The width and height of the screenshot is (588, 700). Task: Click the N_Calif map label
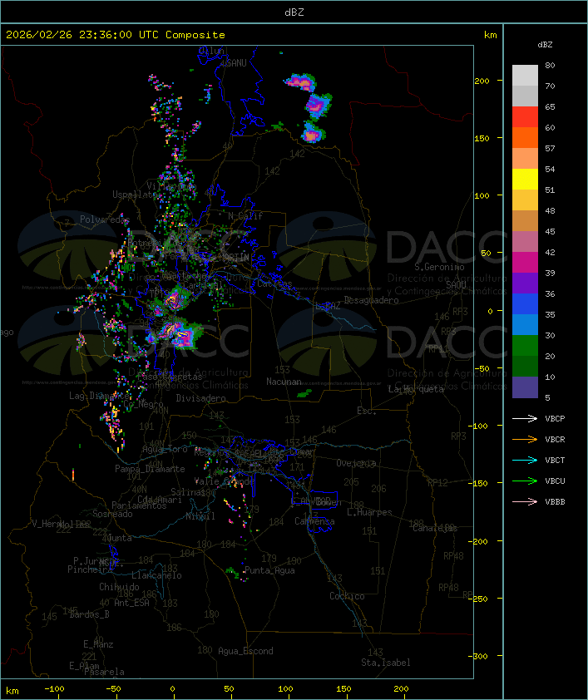(245, 215)
